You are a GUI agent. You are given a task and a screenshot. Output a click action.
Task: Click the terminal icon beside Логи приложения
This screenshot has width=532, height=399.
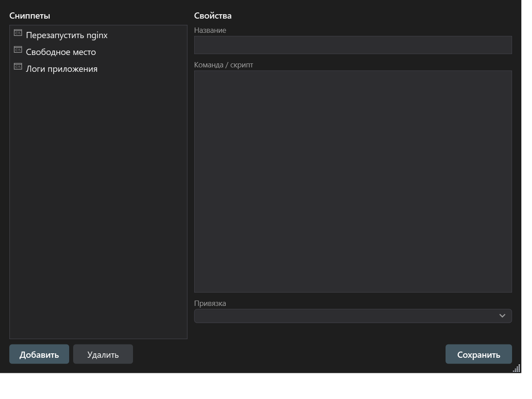click(x=18, y=66)
